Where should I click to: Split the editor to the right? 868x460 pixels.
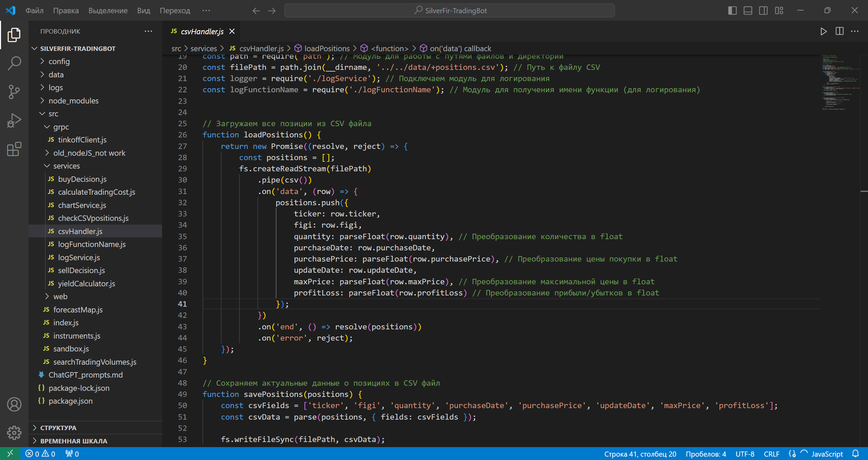840,32
